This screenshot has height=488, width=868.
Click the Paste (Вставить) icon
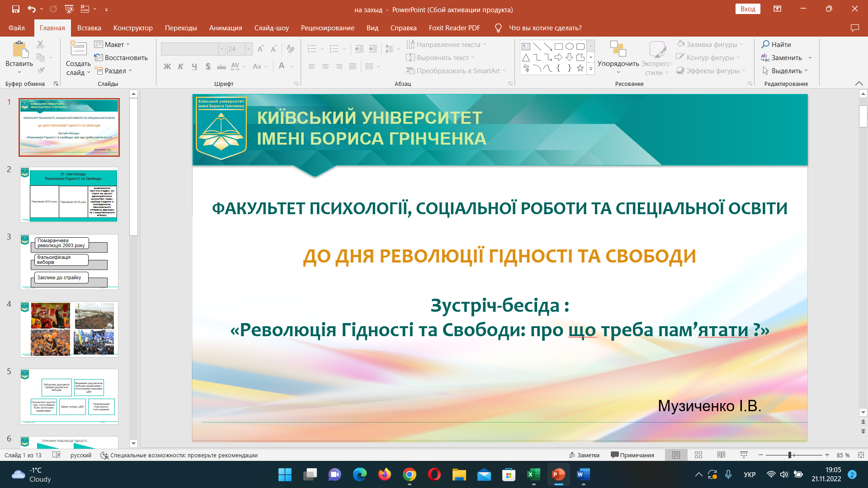[19, 50]
